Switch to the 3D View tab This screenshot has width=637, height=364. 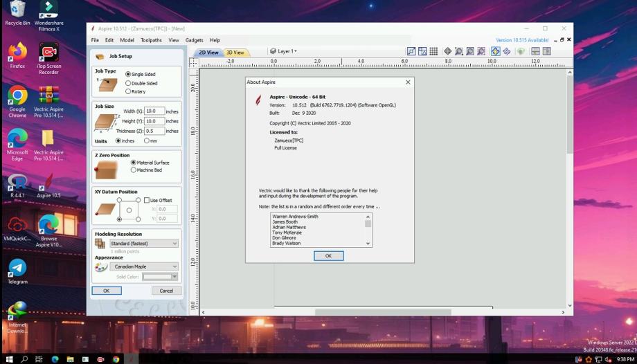(235, 53)
